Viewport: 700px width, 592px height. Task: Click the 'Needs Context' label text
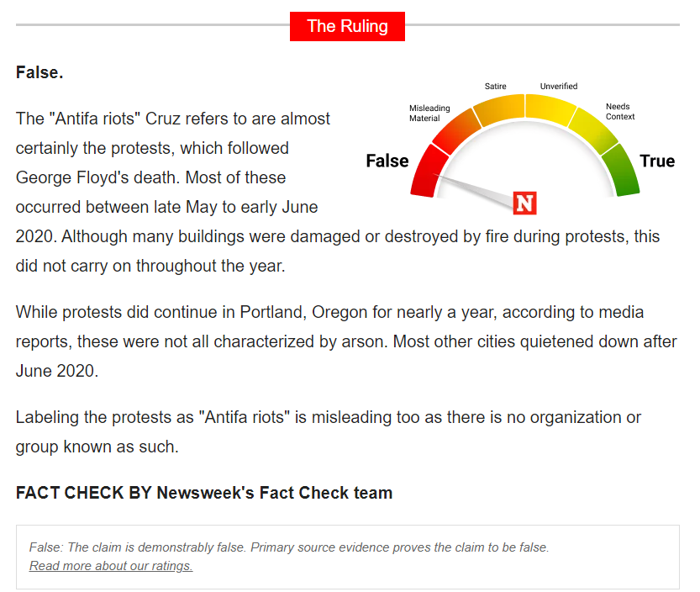click(620, 111)
